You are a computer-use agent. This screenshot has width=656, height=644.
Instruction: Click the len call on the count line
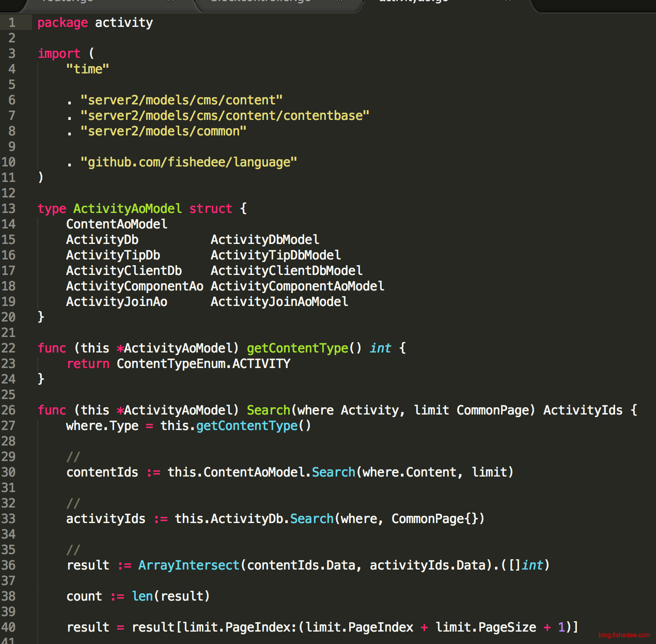[x=143, y=596]
